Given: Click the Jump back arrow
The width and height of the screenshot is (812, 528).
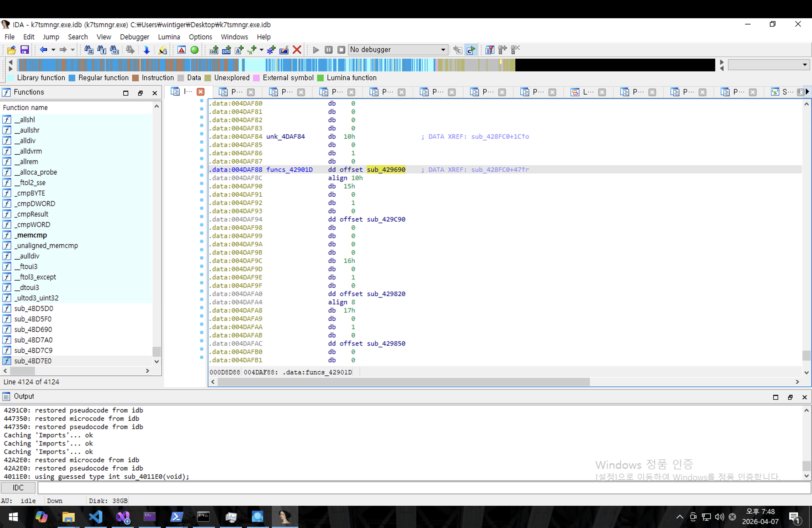Looking at the screenshot, I should 43,50.
